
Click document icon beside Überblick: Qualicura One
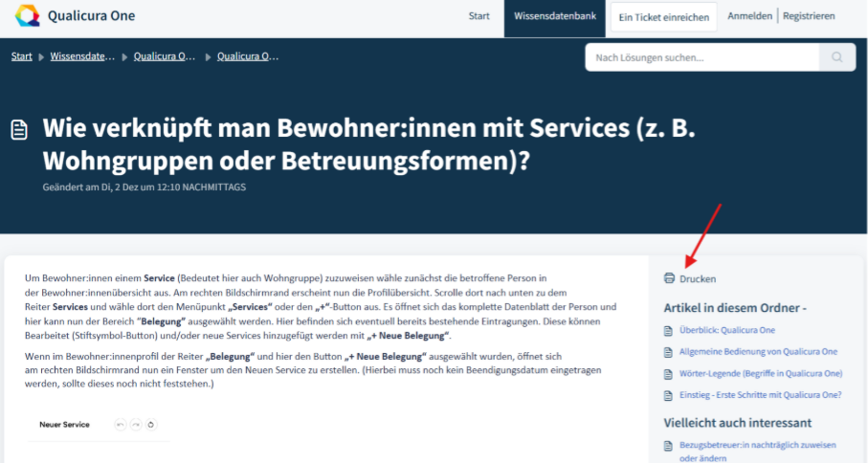[x=668, y=331]
